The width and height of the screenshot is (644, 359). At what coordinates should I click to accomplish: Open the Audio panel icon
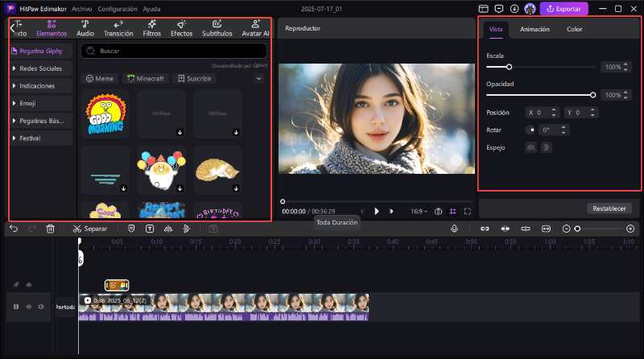85,28
